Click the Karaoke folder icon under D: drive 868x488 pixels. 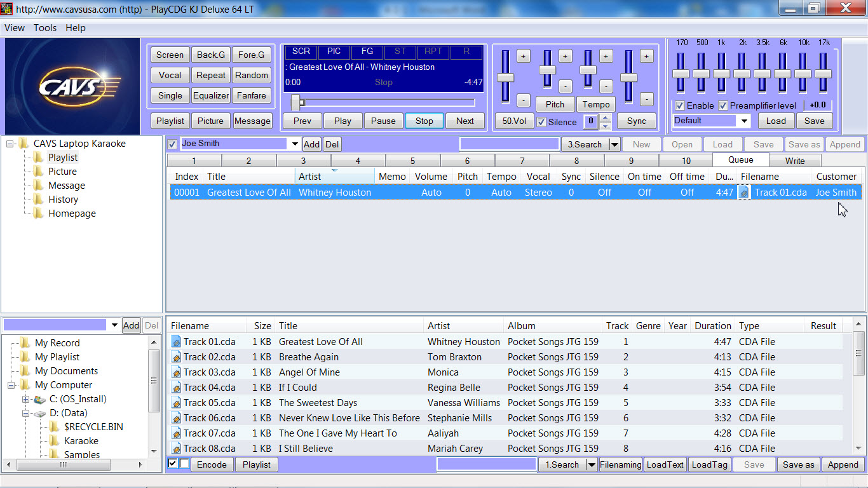click(55, 441)
